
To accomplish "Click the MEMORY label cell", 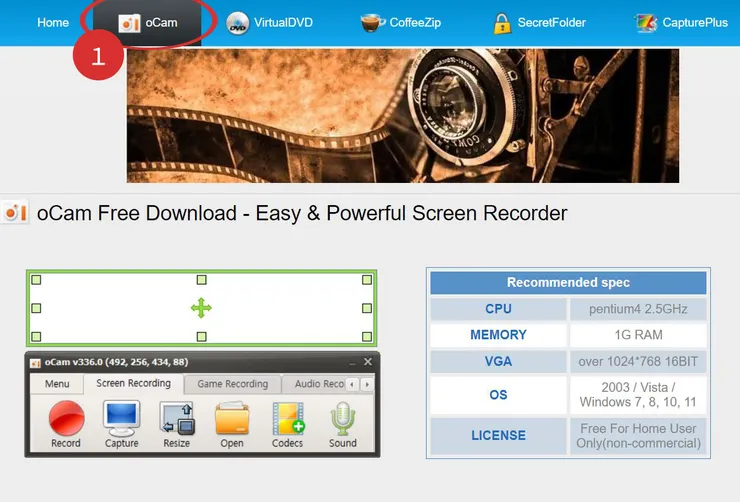I will pos(498,335).
